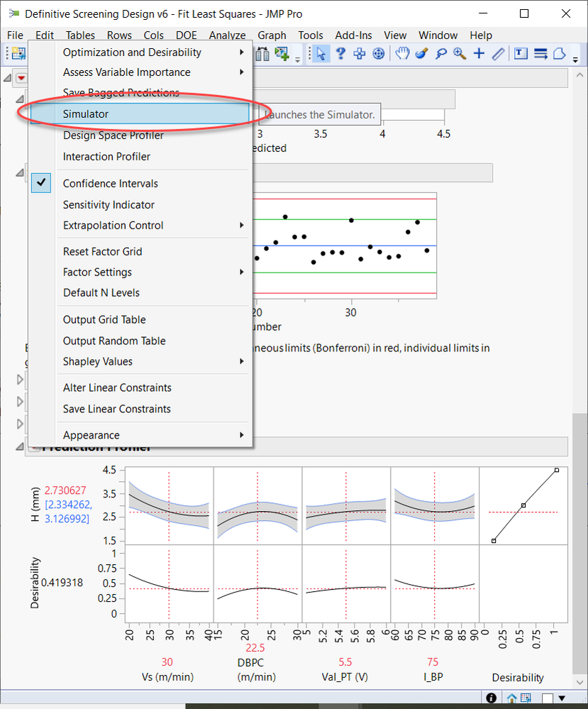Click the red triangle report options button
Screen dimensions: 588x709
[21, 78]
